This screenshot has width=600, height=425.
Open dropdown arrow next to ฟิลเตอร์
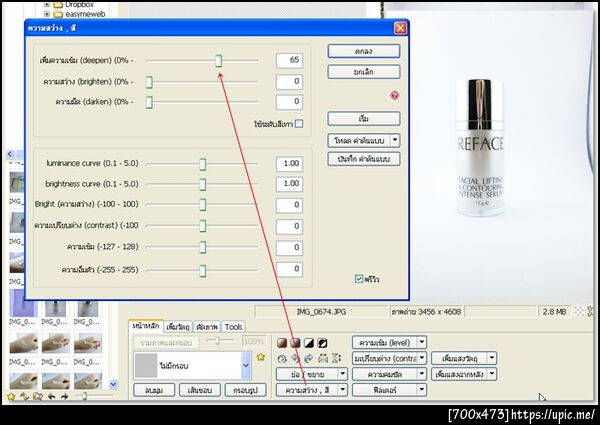click(422, 390)
